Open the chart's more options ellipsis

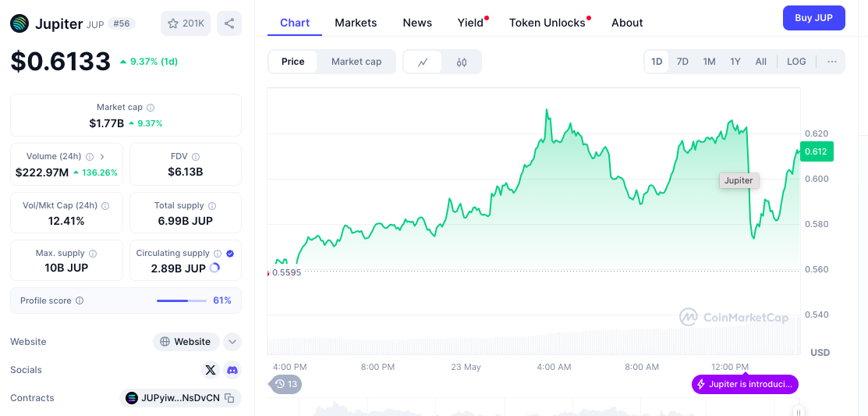coord(832,62)
